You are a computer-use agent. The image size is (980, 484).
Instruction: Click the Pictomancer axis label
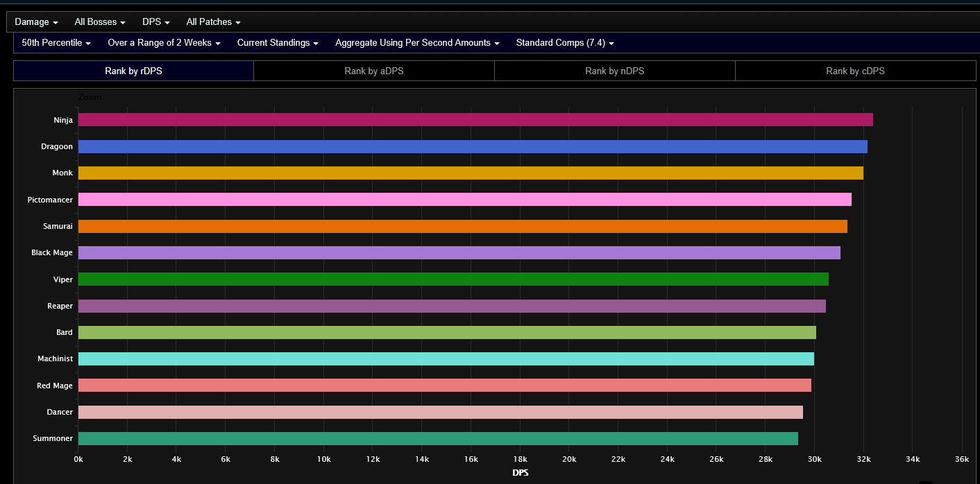click(x=50, y=200)
